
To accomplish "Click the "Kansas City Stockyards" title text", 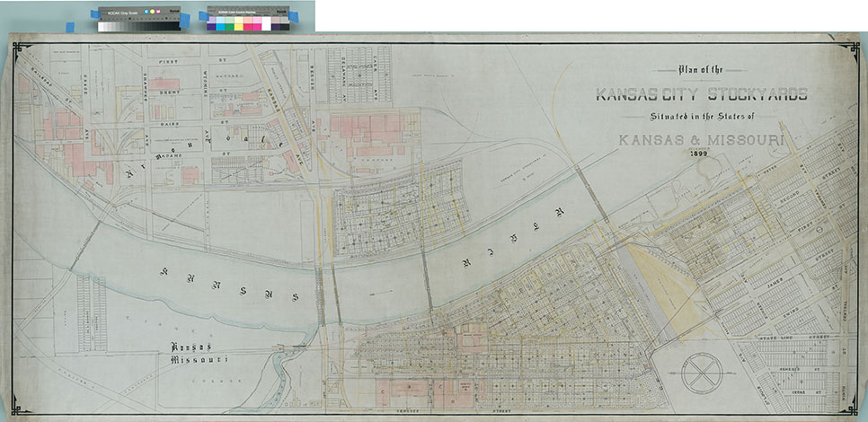I will pos(701,94).
